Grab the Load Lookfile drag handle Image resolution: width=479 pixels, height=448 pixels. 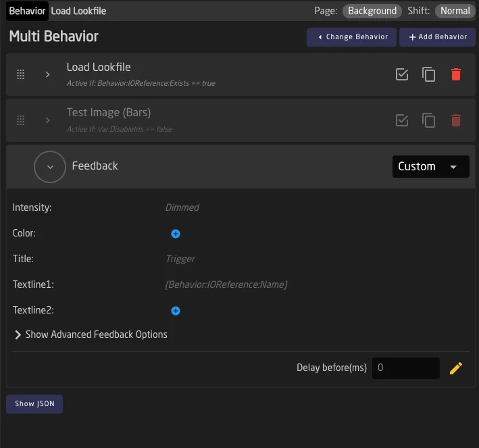click(x=20, y=74)
